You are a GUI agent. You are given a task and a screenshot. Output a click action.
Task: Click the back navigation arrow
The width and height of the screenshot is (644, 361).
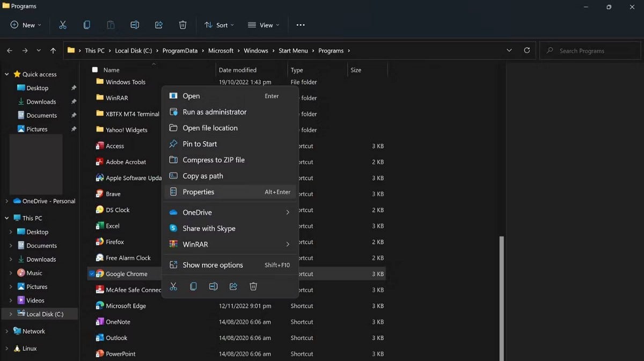click(9, 50)
